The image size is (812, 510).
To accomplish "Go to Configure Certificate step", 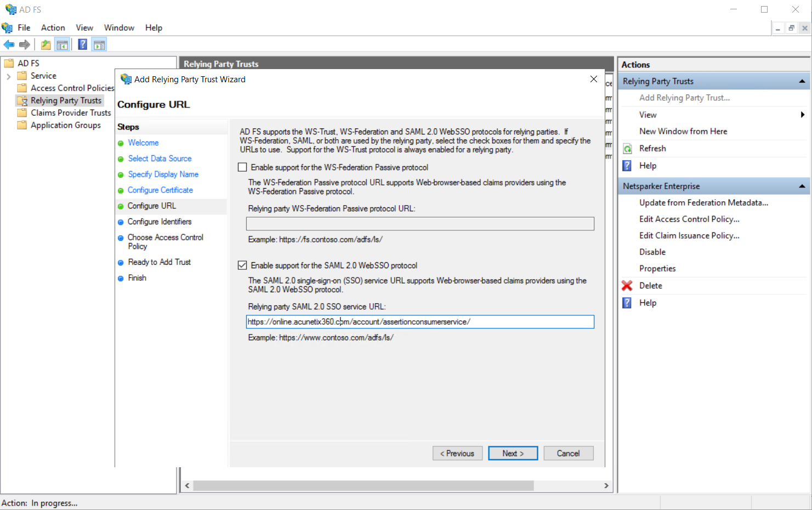I will click(x=161, y=190).
